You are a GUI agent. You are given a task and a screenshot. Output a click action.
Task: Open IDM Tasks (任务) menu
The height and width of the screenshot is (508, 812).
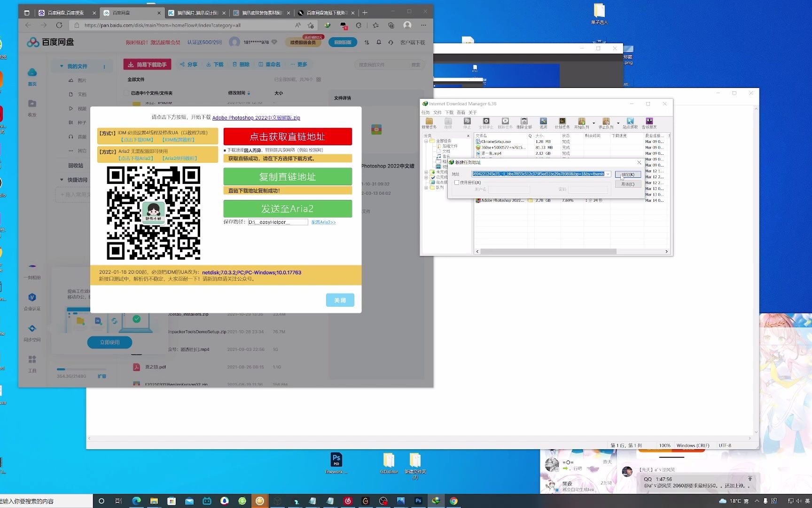[426, 112]
